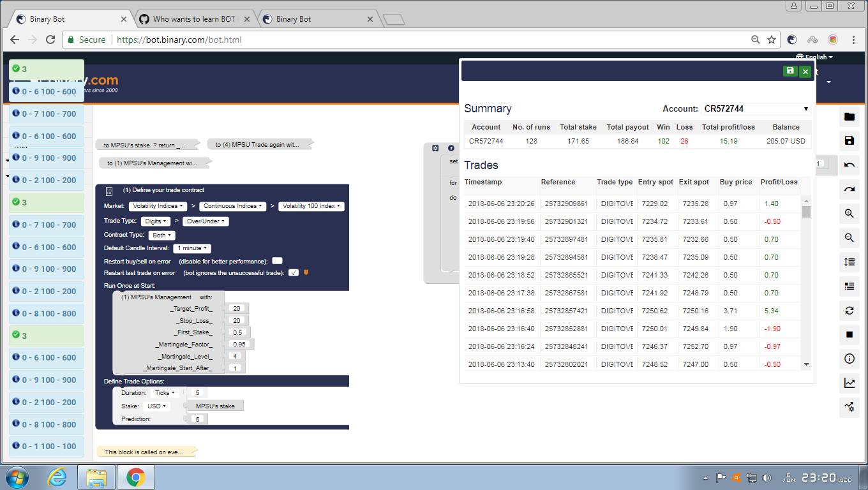Click the Chrome icon in the taskbar
The width and height of the screenshot is (868, 490).
(x=135, y=477)
